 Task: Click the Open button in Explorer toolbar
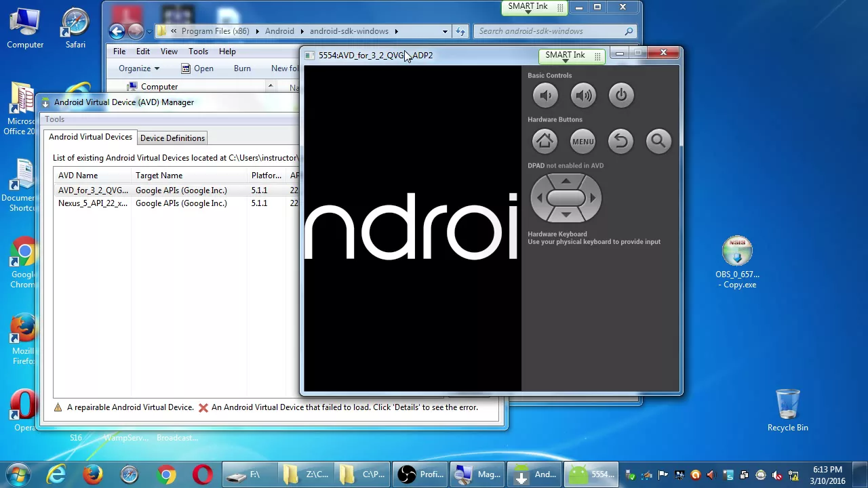click(197, 68)
